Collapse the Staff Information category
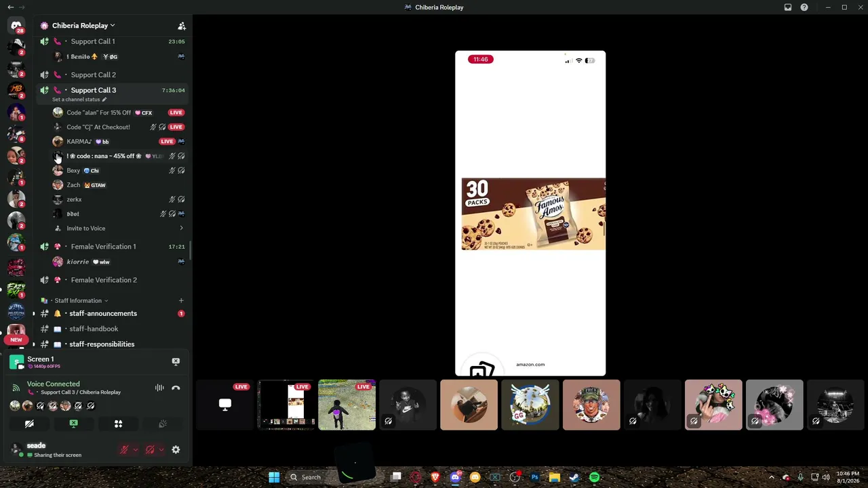 (x=78, y=301)
